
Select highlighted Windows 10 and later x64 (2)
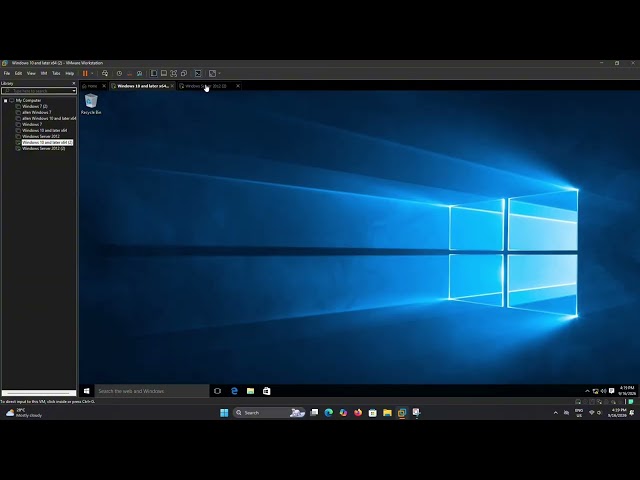coord(47,142)
